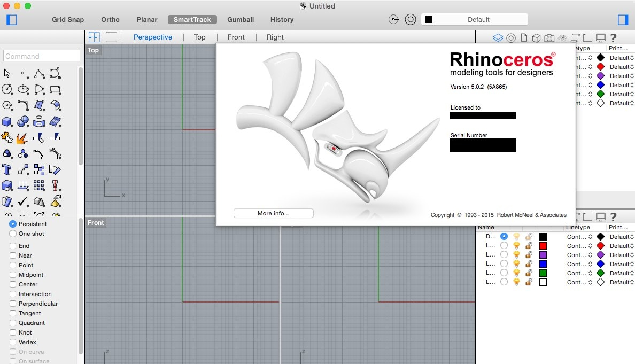Screen dimensions: 635x364
Task: Activate the Polyline drawing tool
Action: pos(39,73)
